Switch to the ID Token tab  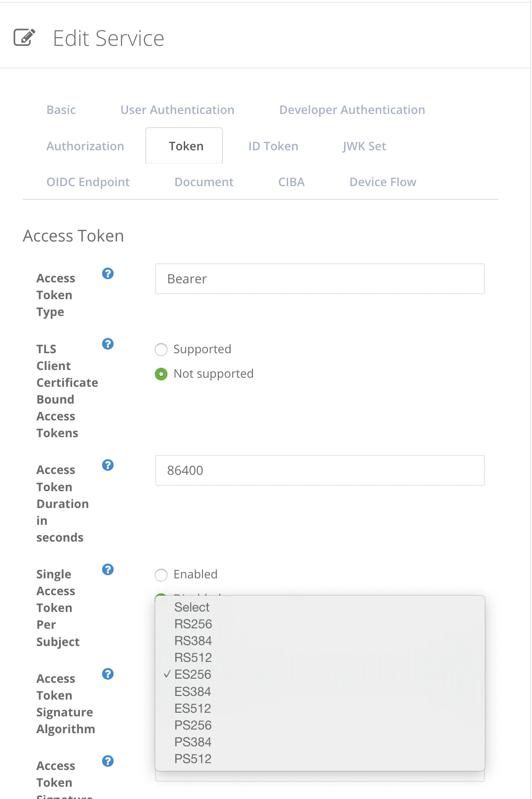coord(273,146)
